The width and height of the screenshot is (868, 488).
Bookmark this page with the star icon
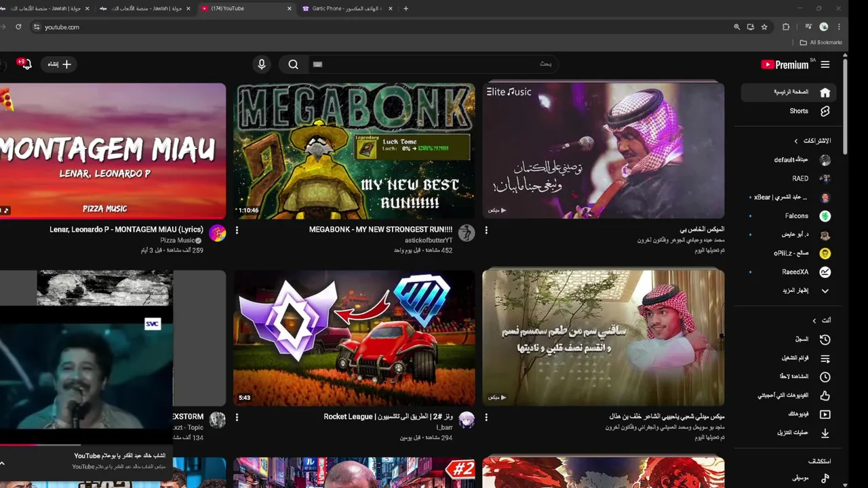[764, 27]
